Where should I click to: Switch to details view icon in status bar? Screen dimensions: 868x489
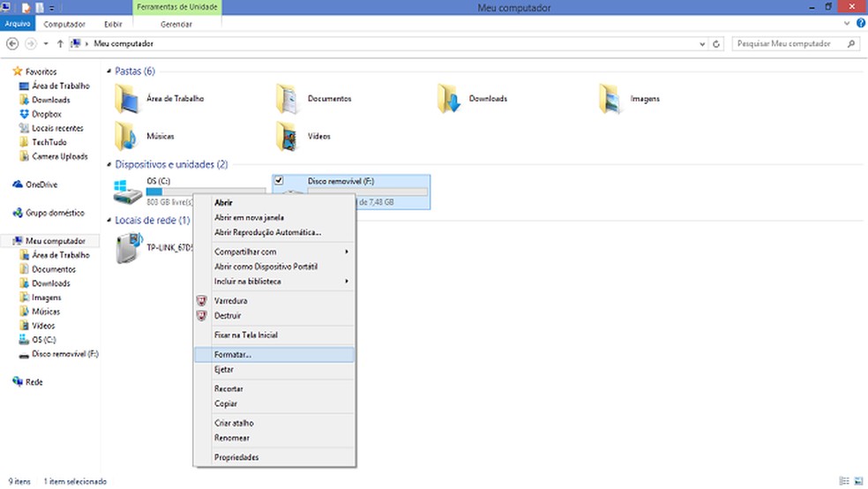click(x=844, y=481)
